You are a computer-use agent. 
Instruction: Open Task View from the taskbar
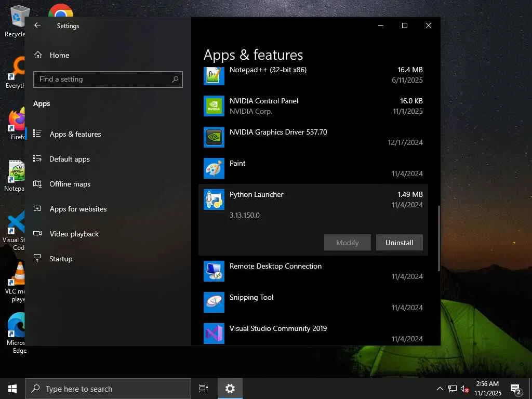pos(204,389)
